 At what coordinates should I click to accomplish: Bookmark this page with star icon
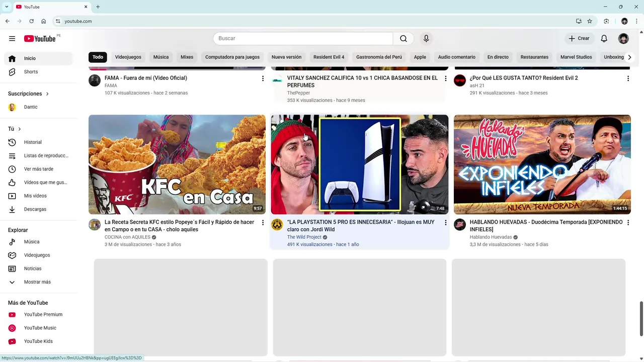coord(590,21)
